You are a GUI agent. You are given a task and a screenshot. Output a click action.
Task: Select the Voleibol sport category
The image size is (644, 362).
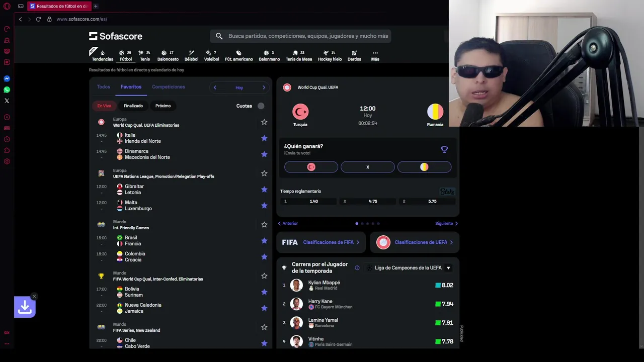211,55
